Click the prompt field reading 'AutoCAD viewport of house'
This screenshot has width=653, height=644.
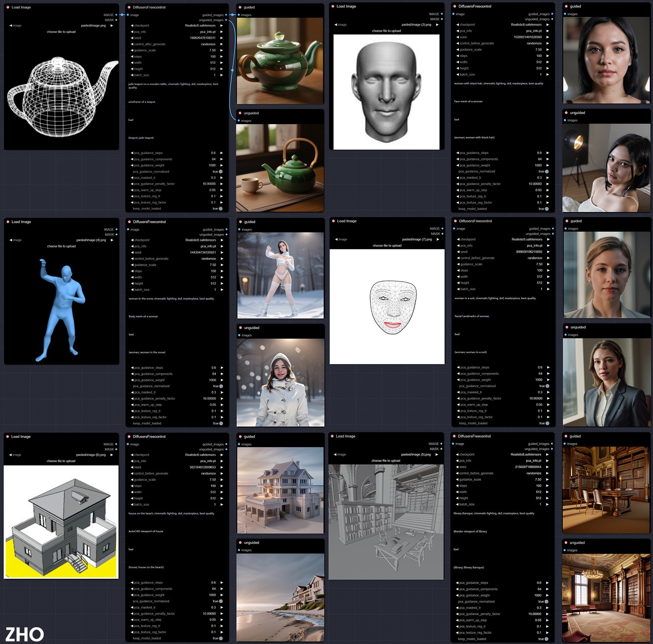point(177,538)
